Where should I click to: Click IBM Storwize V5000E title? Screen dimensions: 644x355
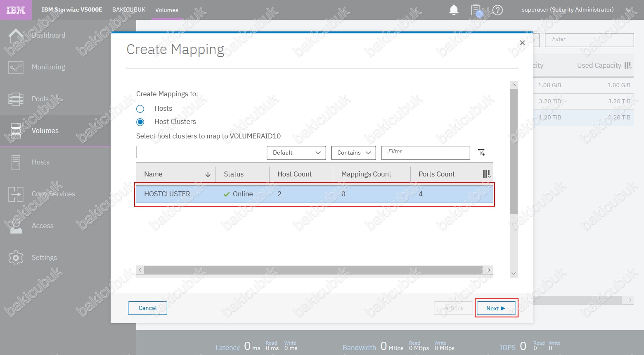(72, 10)
